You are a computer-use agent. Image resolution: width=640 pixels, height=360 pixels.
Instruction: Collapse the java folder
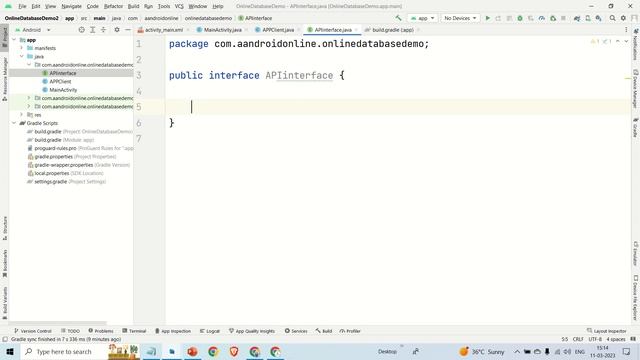click(22, 56)
